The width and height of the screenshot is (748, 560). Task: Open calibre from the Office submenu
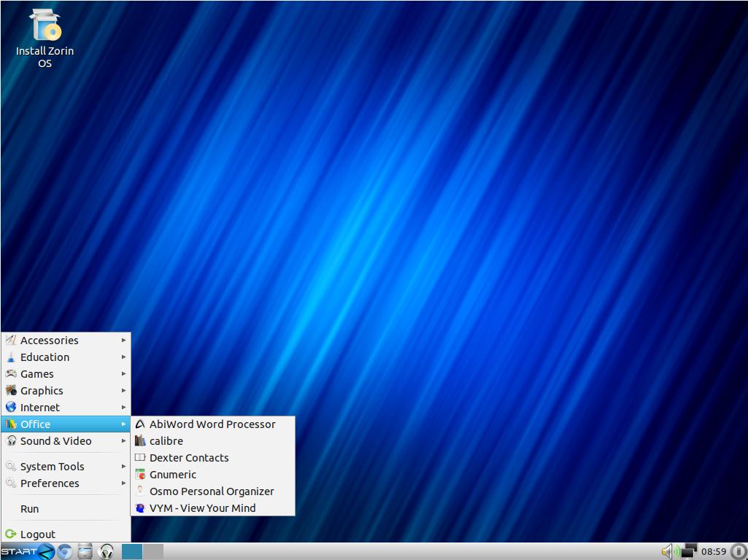166,441
